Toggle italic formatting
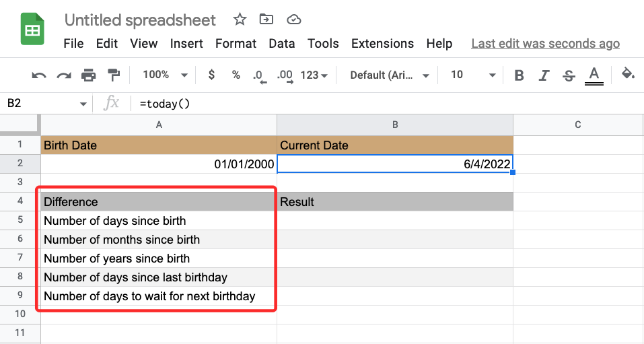The image size is (644, 344). 544,75
